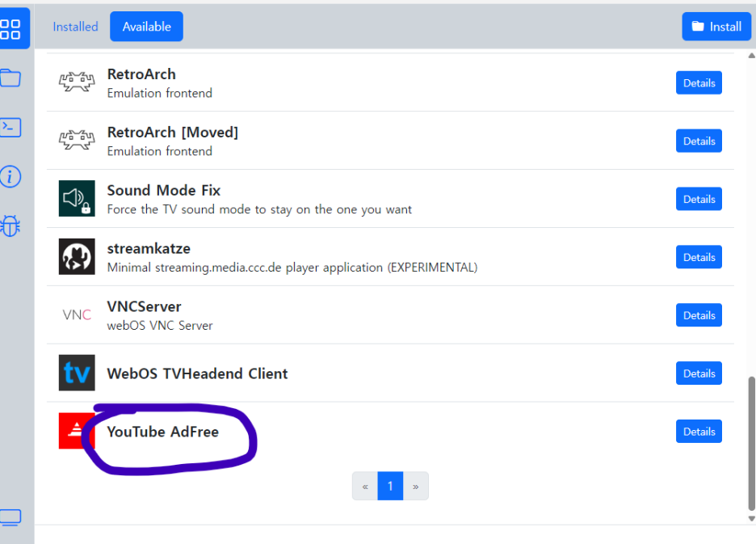Screen dimensions: 756x544
Task: Click the RetroArch app icon
Action: 77,82
